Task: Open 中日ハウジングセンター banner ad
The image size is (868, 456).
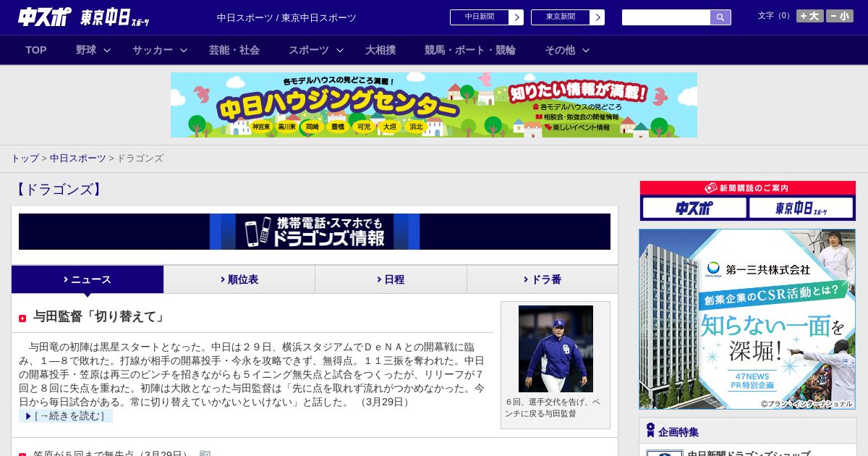Action: pos(434,105)
